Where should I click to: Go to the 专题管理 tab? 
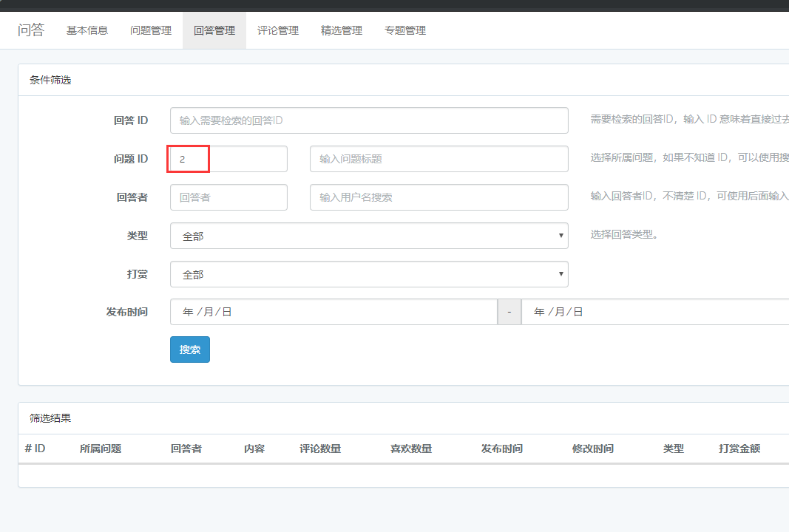404,30
